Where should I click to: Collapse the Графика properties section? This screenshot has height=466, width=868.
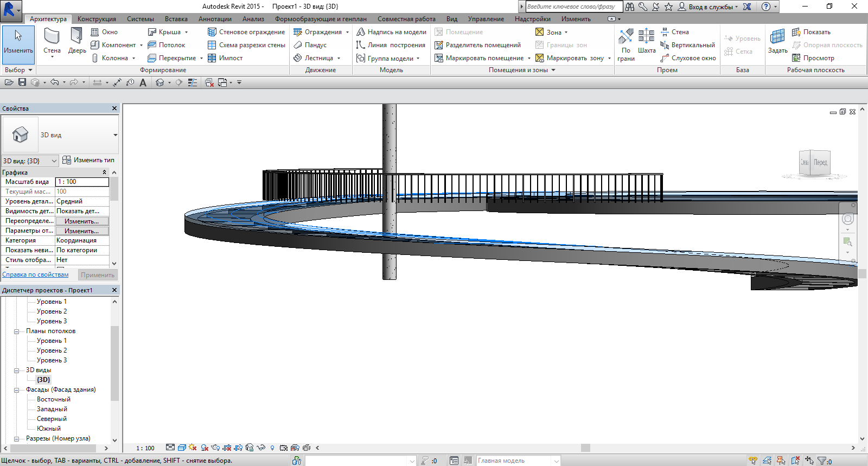pos(105,172)
